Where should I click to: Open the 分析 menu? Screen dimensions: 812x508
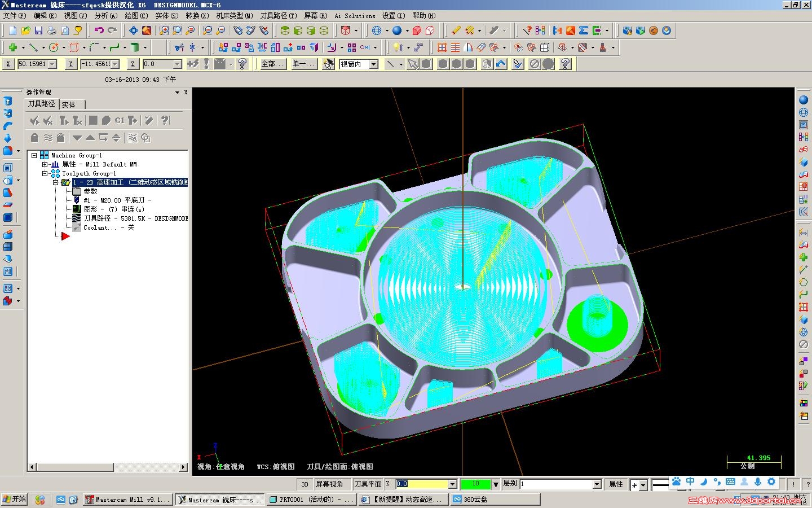[x=106, y=16]
